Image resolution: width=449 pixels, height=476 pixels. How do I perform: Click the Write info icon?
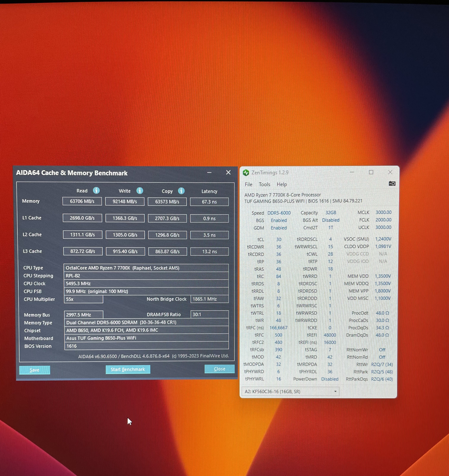click(140, 191)
